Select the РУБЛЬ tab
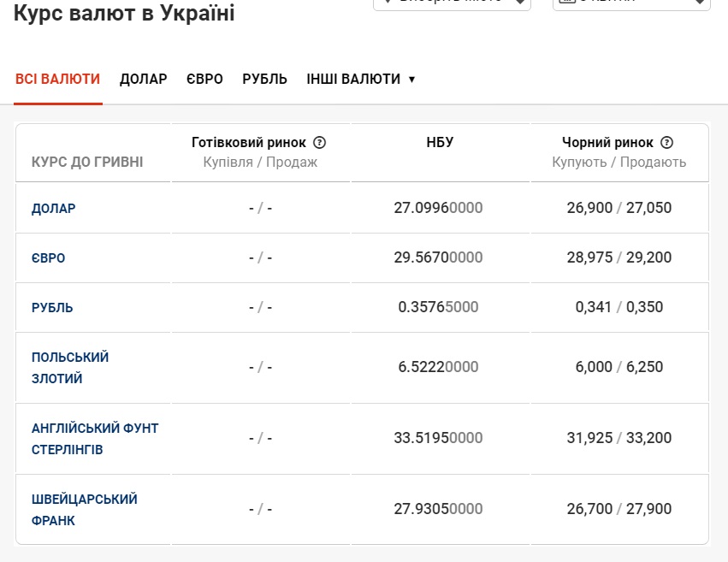The width and height of the screenshot is (728, 562). pos(265,79)
